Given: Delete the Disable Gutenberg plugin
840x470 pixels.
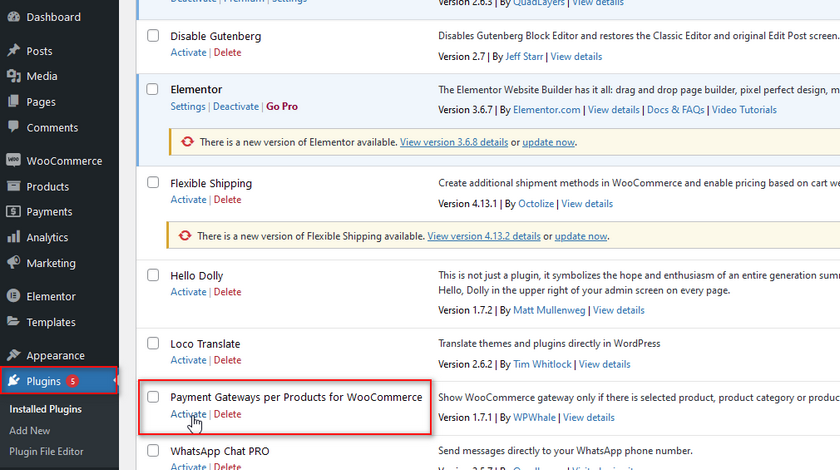Looking at the screenshot, I should pyautogui.click(x=227, y=53).
